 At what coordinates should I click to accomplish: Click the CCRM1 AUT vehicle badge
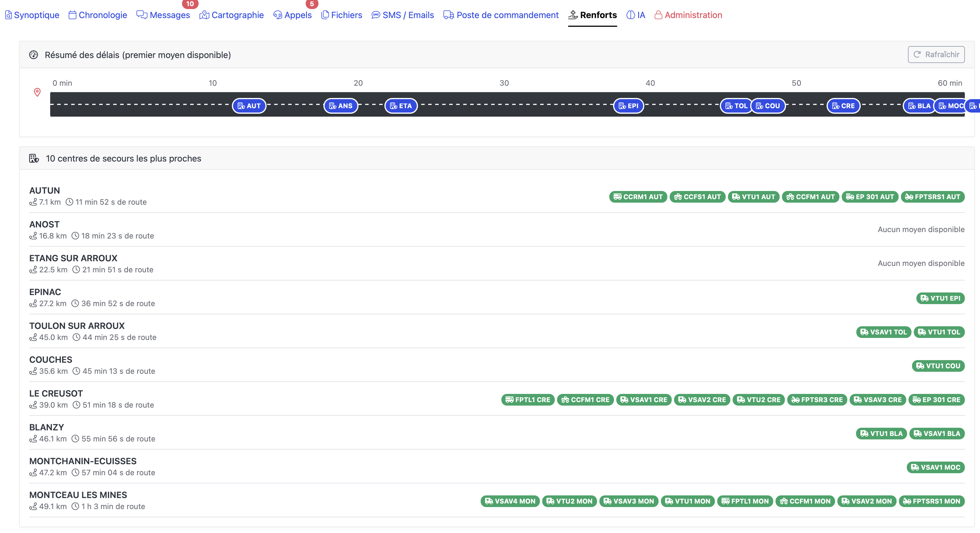point(638,197)
